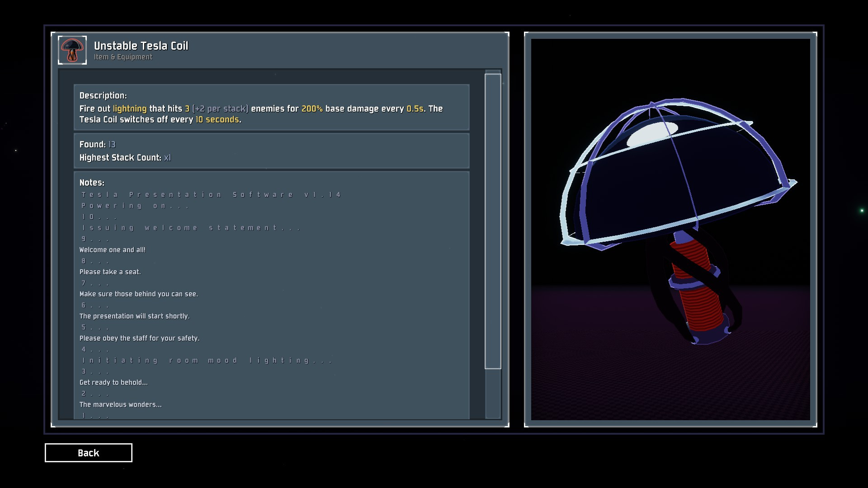Click the Notes heading

tap(92, 183)
